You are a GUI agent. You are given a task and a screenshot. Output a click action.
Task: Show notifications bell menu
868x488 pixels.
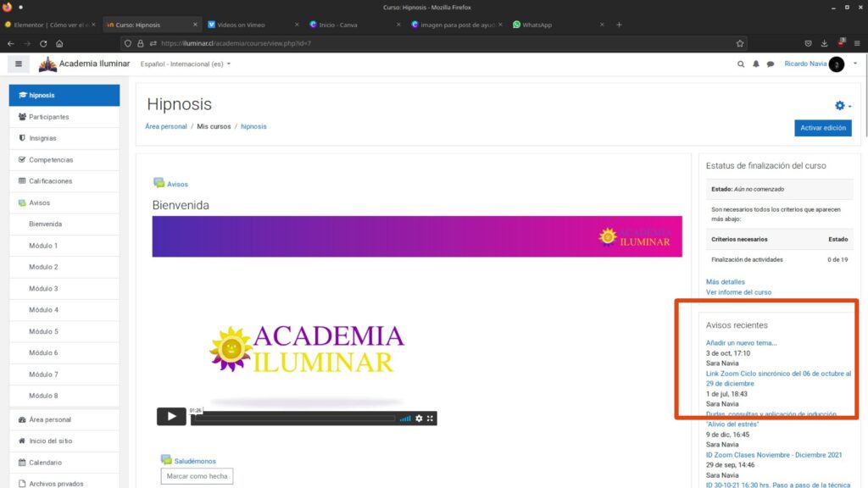tap(755, 64)
